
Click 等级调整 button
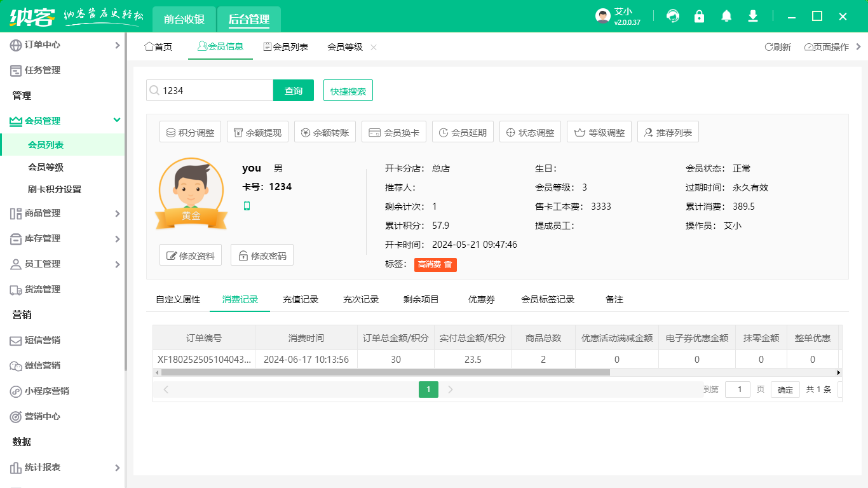coord(599,132)
